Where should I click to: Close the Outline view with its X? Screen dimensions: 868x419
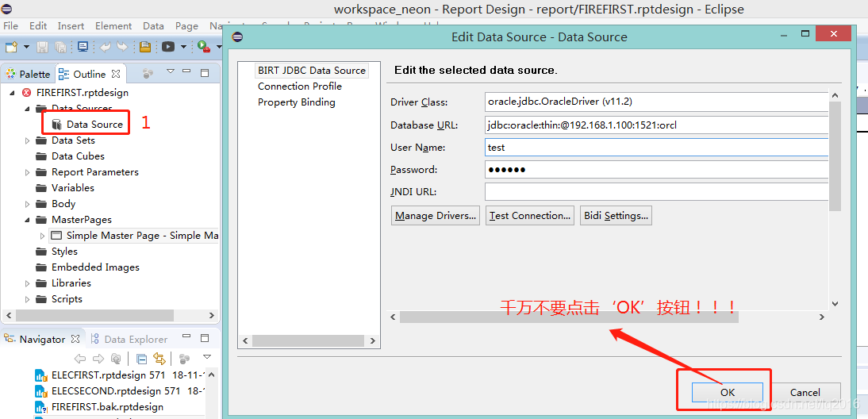116,73
